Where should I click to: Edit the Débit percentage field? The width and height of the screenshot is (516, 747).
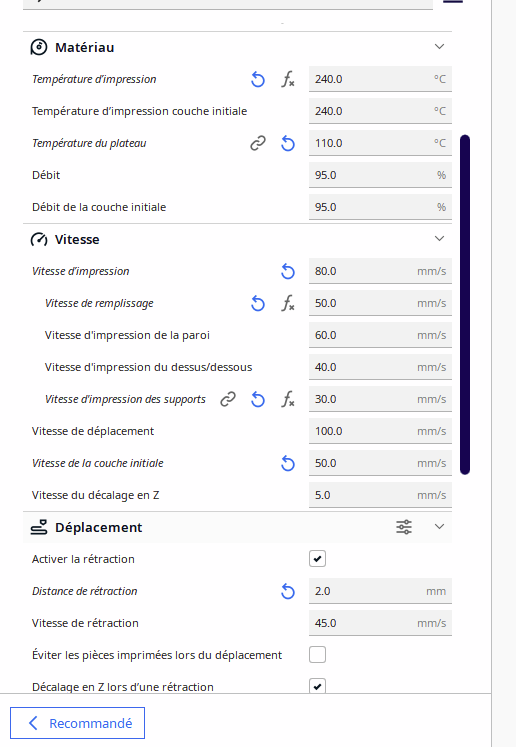point(380,175)
